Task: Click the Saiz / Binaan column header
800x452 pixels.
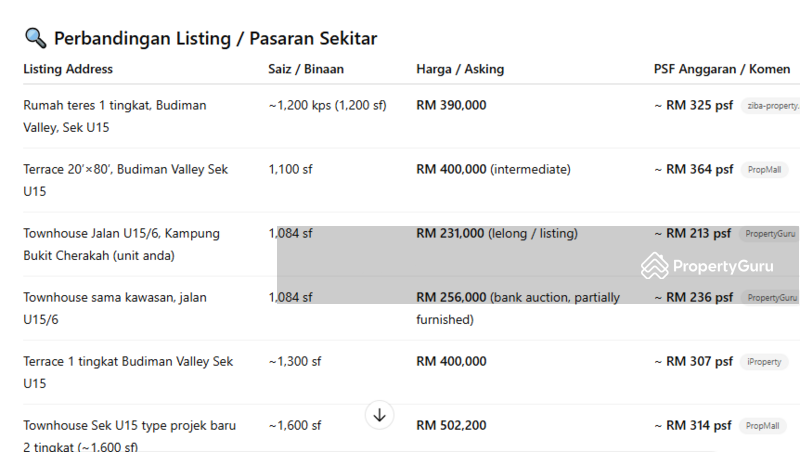Action: click(305, 69)
